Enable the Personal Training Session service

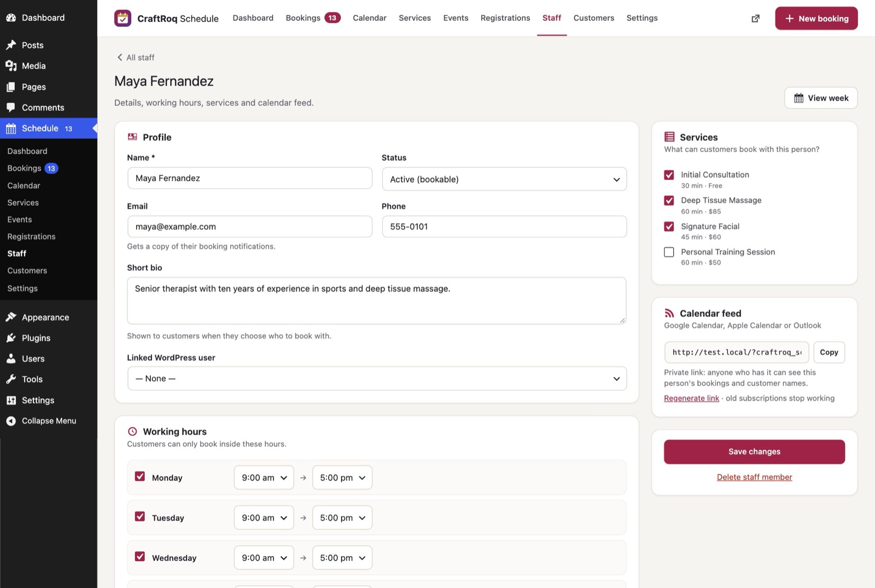coord(669,252)
